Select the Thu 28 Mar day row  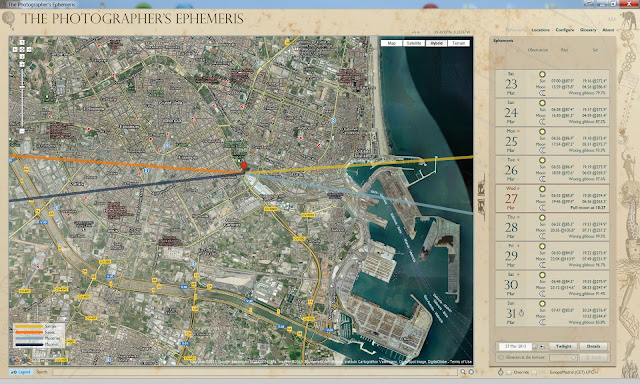click(x=552, y=227)
